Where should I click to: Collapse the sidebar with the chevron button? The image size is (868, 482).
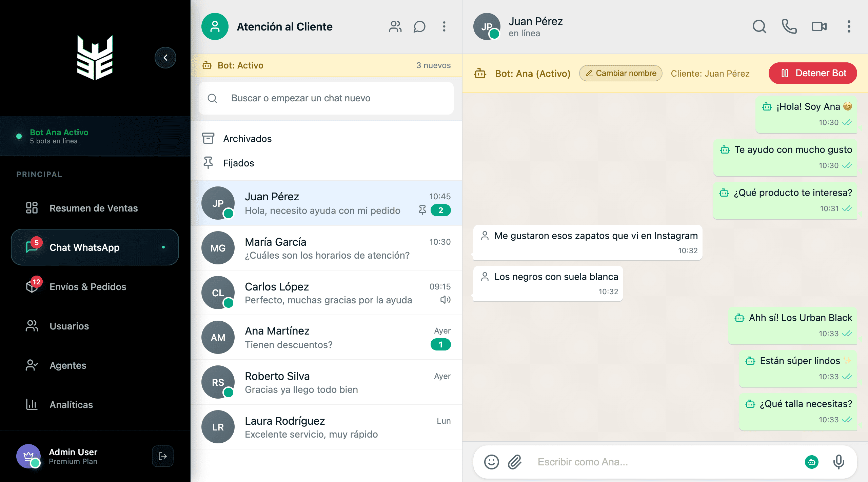pyautogui.click(x=165, y=58)
